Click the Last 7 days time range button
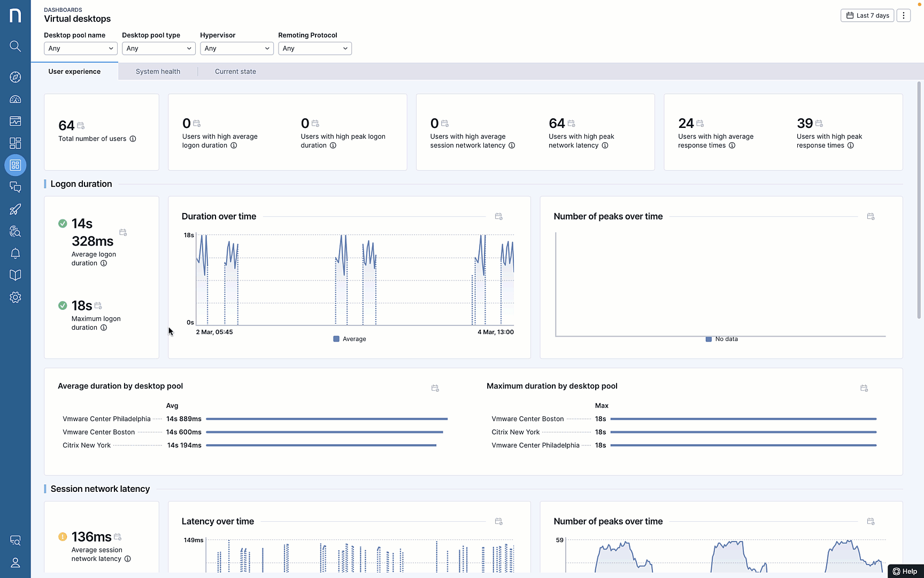924x578 pixels. pos(867,16)
